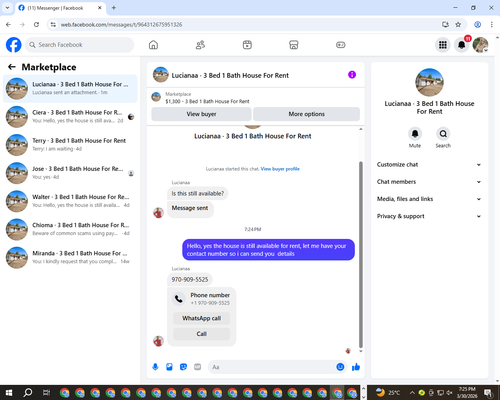Open the Terry conversation
The height and width of the screenshot is (400, 500).
coord(70,145)
